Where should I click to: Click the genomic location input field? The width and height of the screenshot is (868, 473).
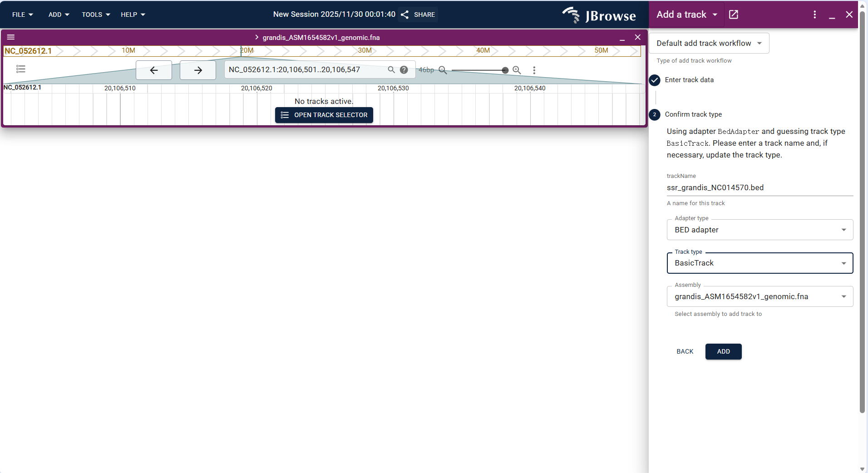click(304, 69)
